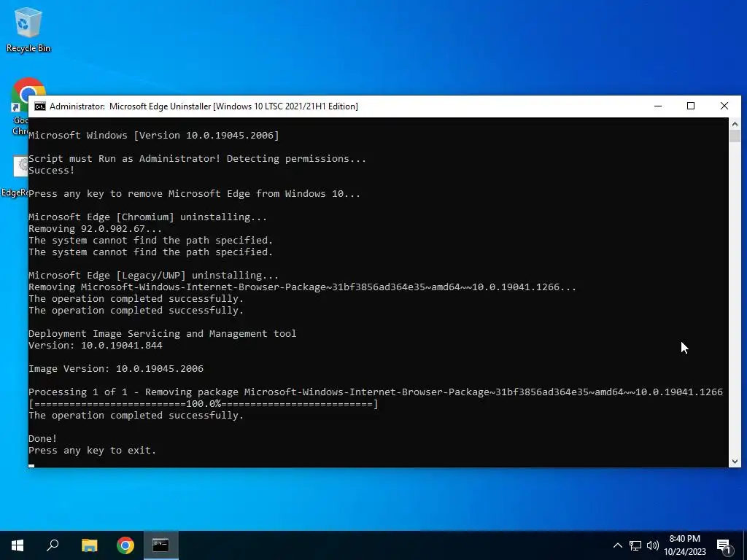Open Chrome from the taskbar

pos(125,545)
